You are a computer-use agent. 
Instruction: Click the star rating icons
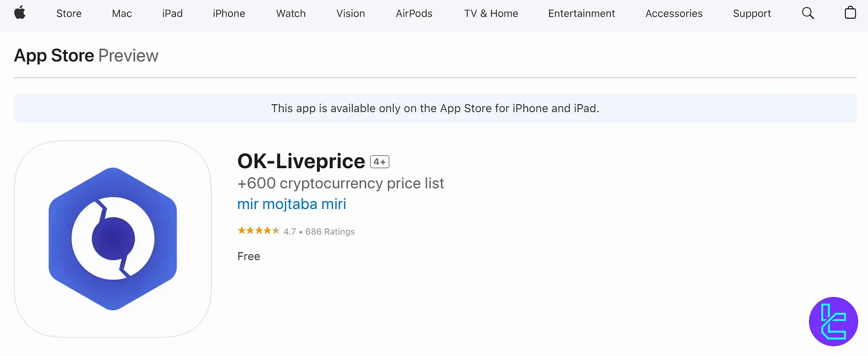[259, 231]
